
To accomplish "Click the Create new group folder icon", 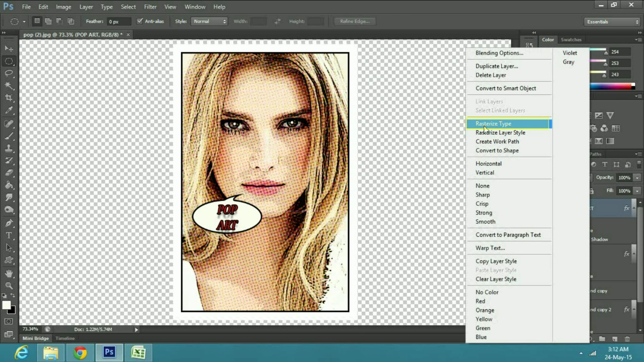I will pos(603,339).
